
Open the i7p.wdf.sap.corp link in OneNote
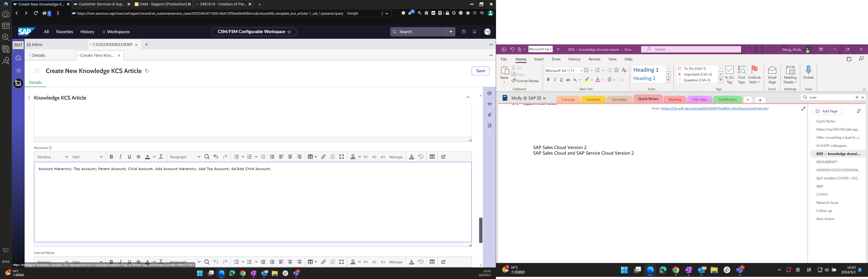tap(715, 108)
